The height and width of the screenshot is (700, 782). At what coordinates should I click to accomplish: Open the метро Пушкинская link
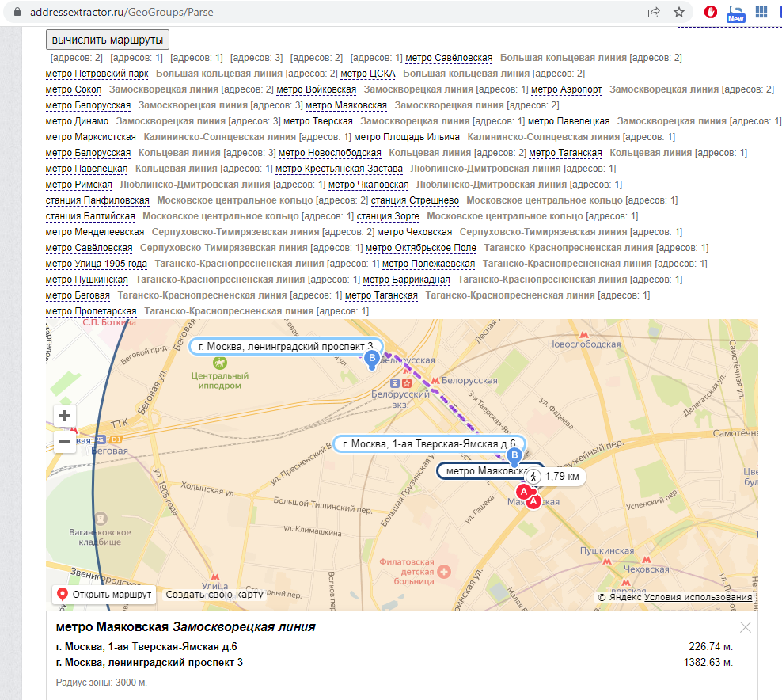[x=87, y=280]
